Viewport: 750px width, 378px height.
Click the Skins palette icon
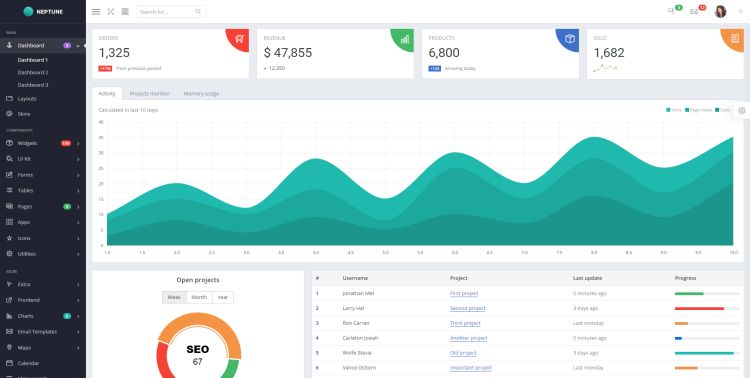pyautogui.click(x=9, y=114)
